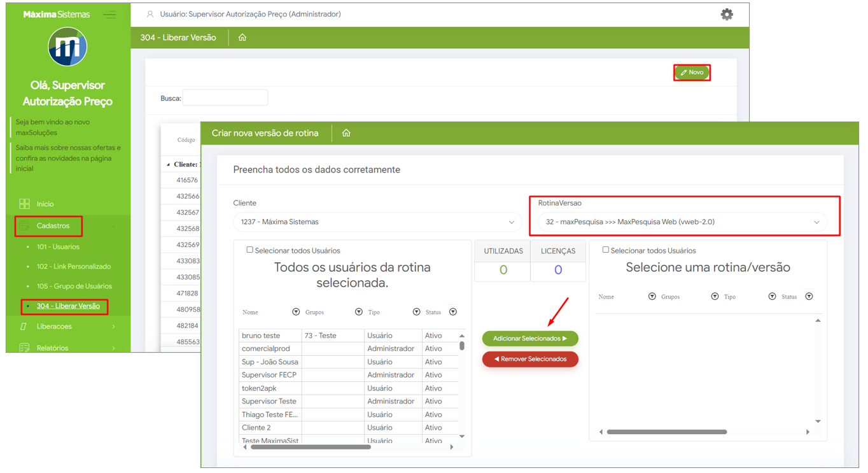Click the Remover Selecionados button
The height and width of the screenshot is (473, 868).
click(529, 359)
